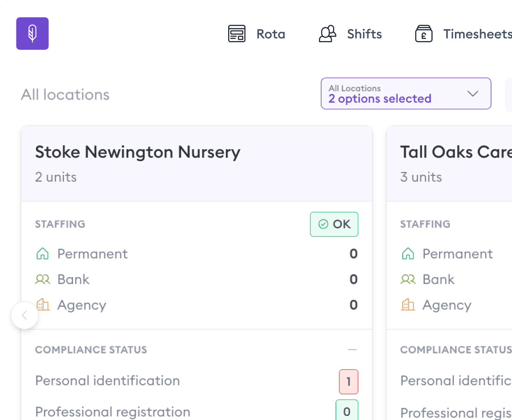Viewport: 512px width, 420px height.
Task: Open the All Locations dropdown
Action: (406, 94)
